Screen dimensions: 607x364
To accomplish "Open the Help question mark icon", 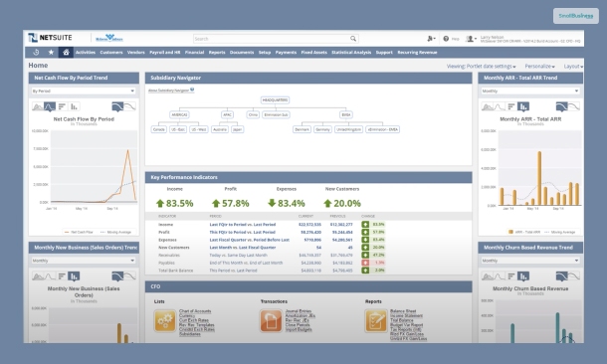I will pos(446,39).
